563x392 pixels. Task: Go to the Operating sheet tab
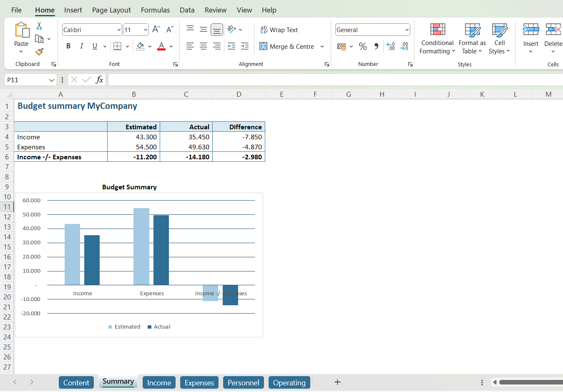click(x=289, y=382)
